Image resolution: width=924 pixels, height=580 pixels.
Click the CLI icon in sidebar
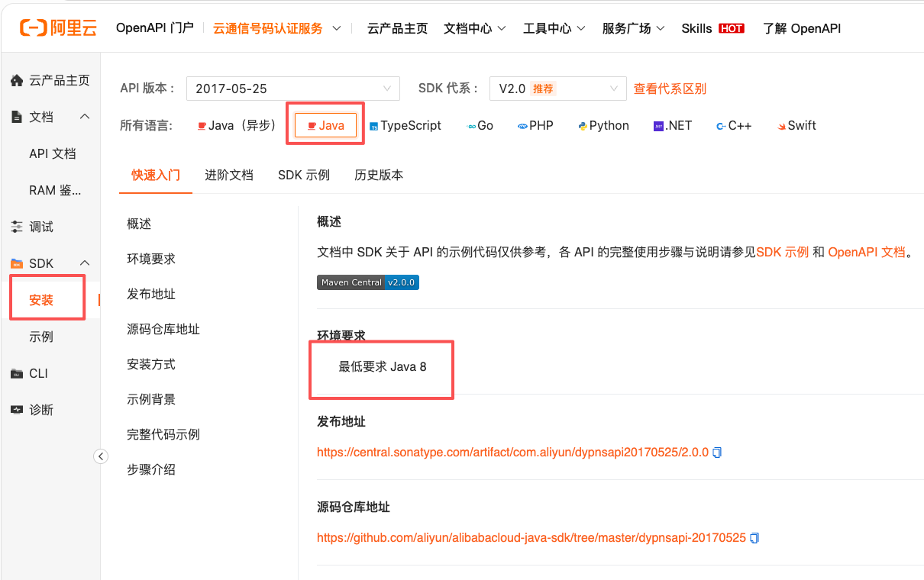17,373
